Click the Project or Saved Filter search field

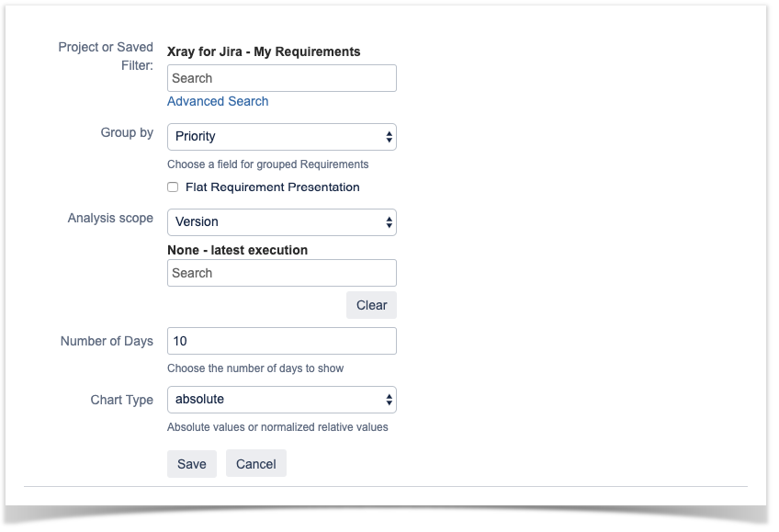[282, 78]
